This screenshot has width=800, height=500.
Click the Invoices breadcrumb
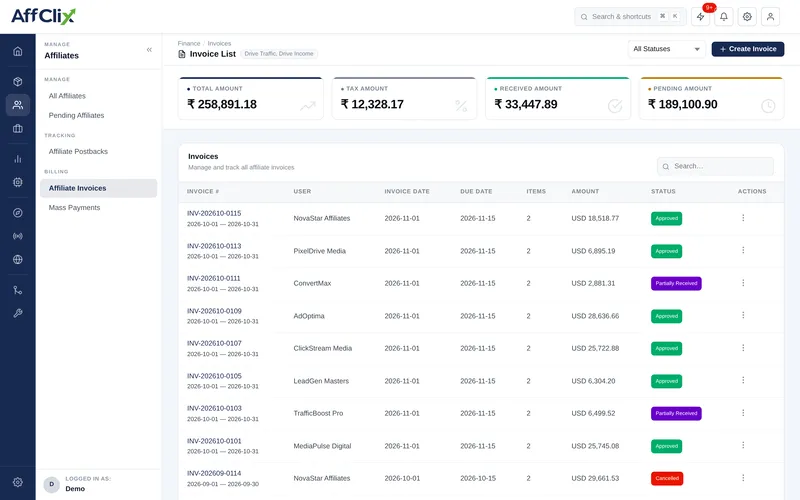point(219,43)
